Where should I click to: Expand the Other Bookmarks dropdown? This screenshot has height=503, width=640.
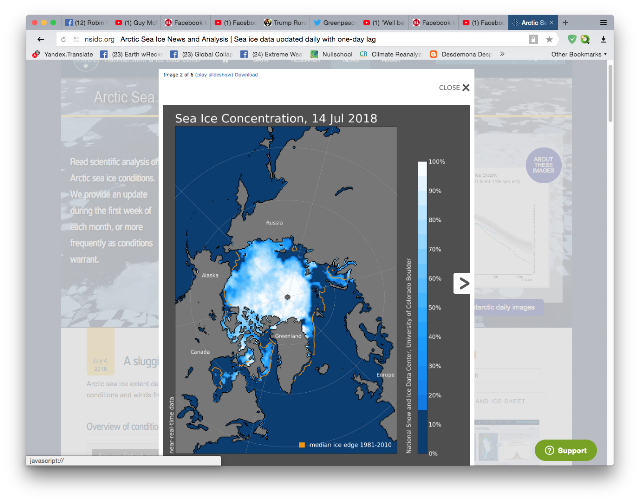(579, 54)
